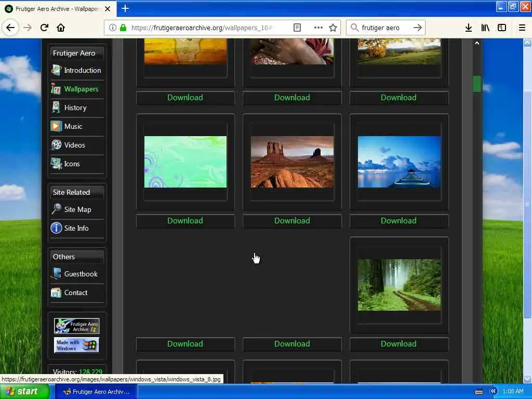Click the page scrollbar up arrow
Viewport: 532px width, 399px height.
tap(477, 43)
